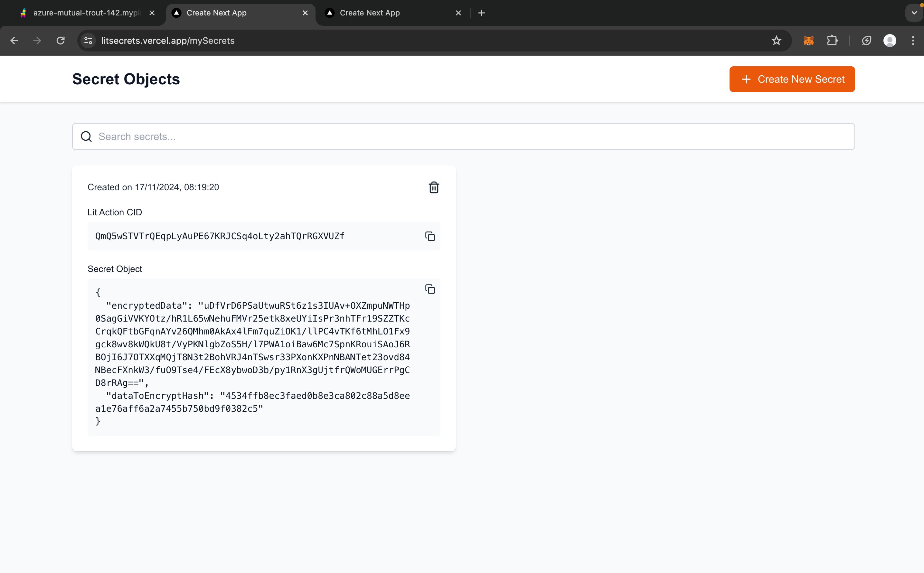The image size is (924, 573).
Task: Click the Created on 17/11/2024 timestamp
Action: tap(153, 187)
